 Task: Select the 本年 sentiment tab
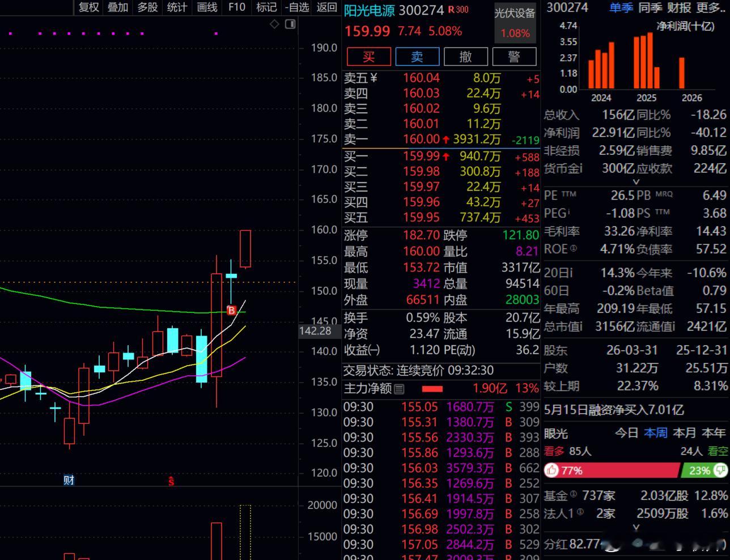coord(714,433)
